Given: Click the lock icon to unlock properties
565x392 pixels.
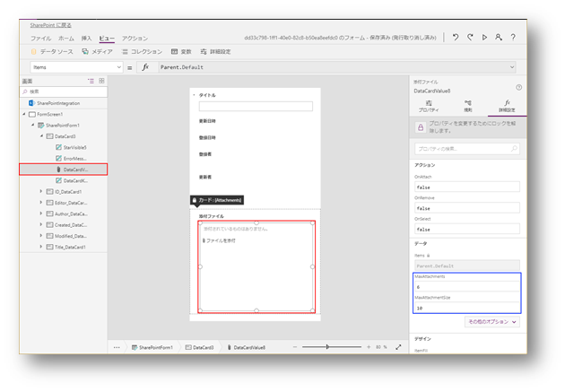Looking at the screenshot, I should pos(420,127).
